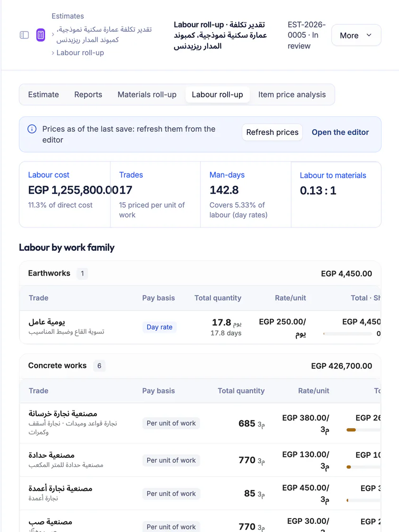Click the Labour roll-up breadcrumb item

(80, 53)
